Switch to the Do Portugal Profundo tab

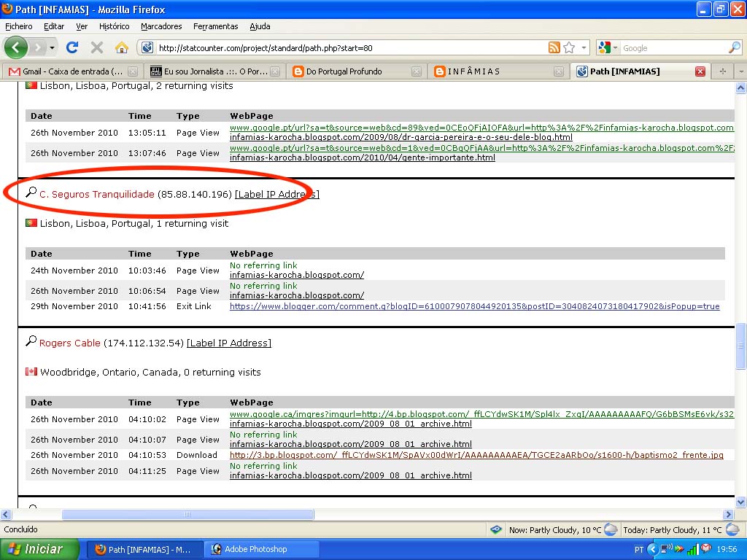click(x=356, y=71)
